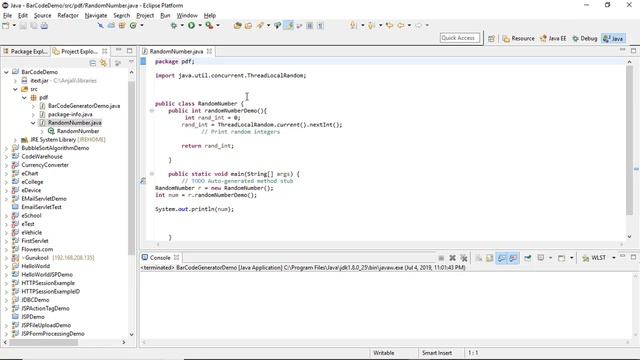640x360 pixels.
Task: Collapse the BarCodeDemo project node
Action: coord(6,72)
